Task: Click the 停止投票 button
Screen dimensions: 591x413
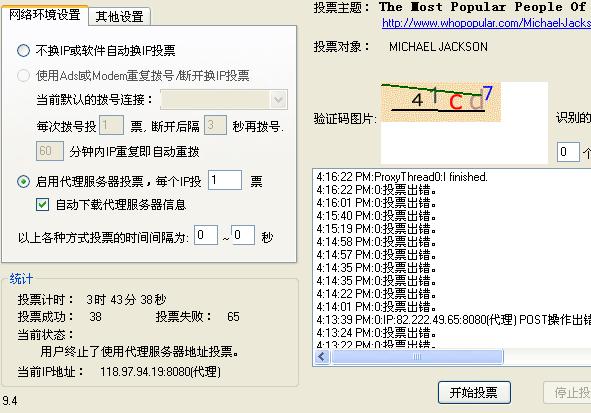Action: [569, 393]
